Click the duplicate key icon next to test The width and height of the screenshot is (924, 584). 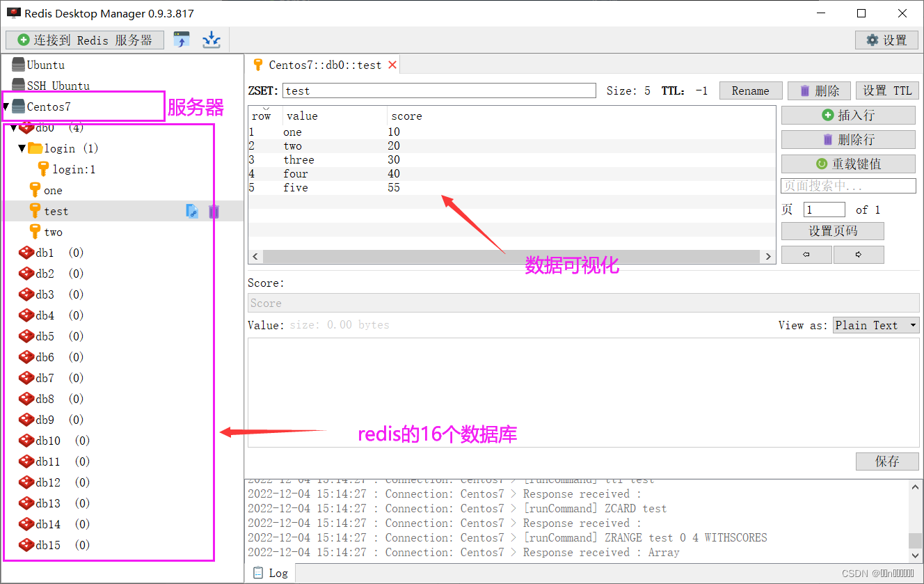click(192, 211)
